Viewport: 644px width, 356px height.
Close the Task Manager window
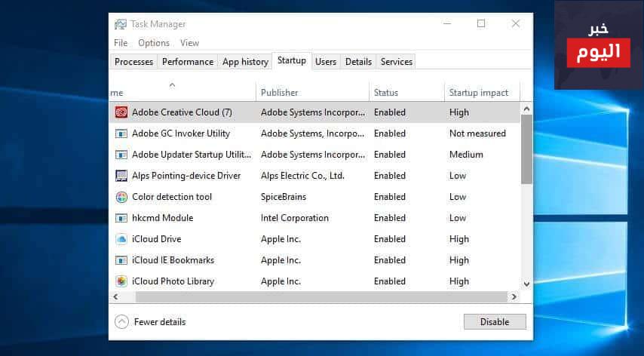pos(516,24)
